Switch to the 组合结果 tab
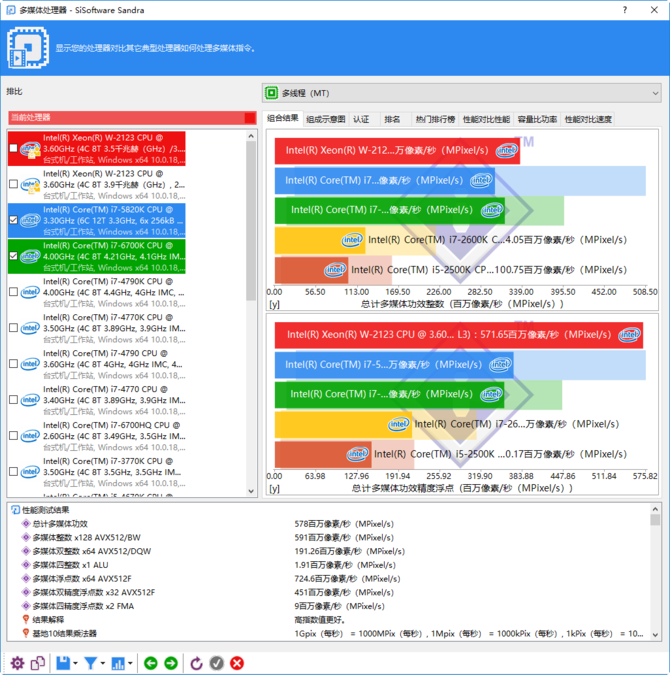 point(282,118)
